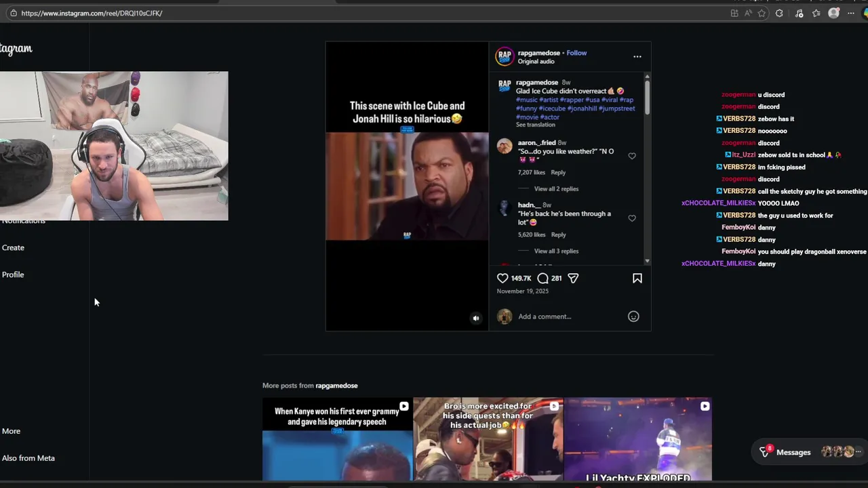Click the #icecube hashtag

552,108
